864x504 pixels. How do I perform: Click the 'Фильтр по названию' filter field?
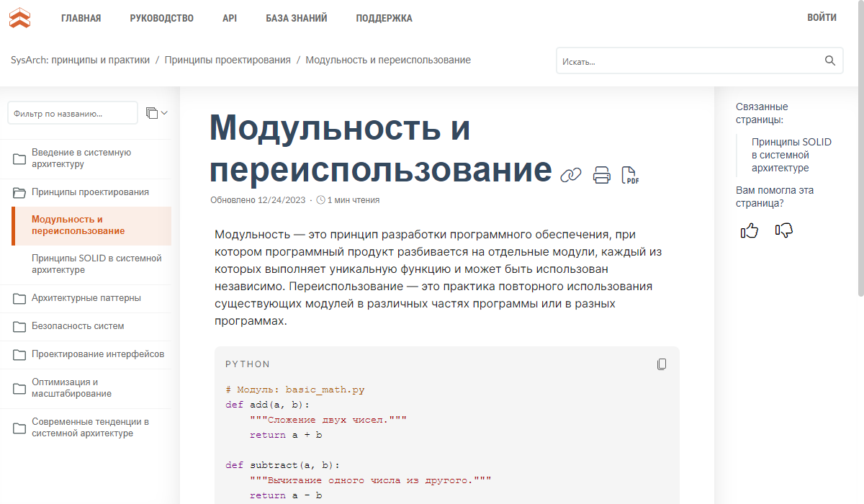tap(72, 113)
